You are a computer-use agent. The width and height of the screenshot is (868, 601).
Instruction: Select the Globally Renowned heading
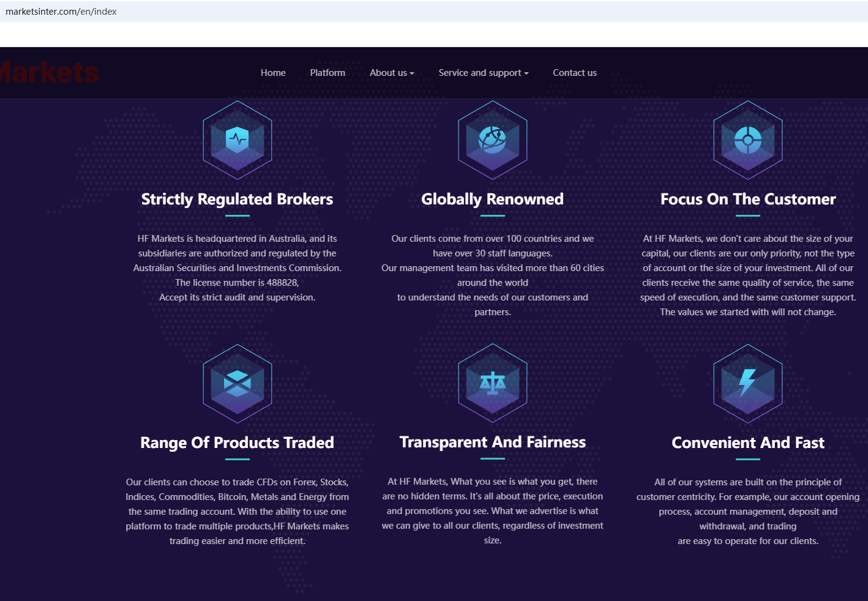point(493,200)
